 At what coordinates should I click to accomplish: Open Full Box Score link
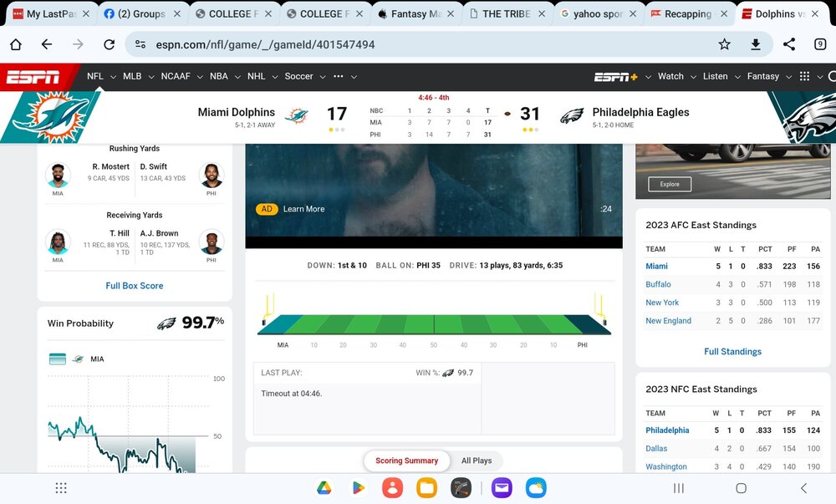pos(135,286)
